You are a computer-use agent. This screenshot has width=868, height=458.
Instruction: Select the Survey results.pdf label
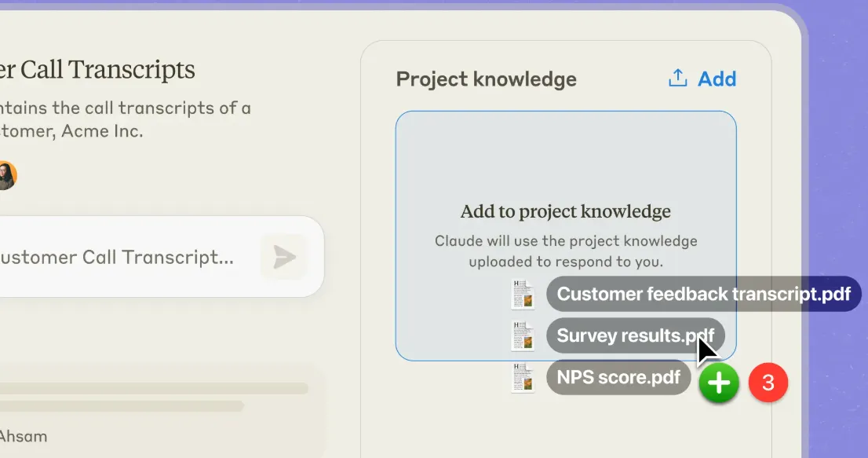636,335
